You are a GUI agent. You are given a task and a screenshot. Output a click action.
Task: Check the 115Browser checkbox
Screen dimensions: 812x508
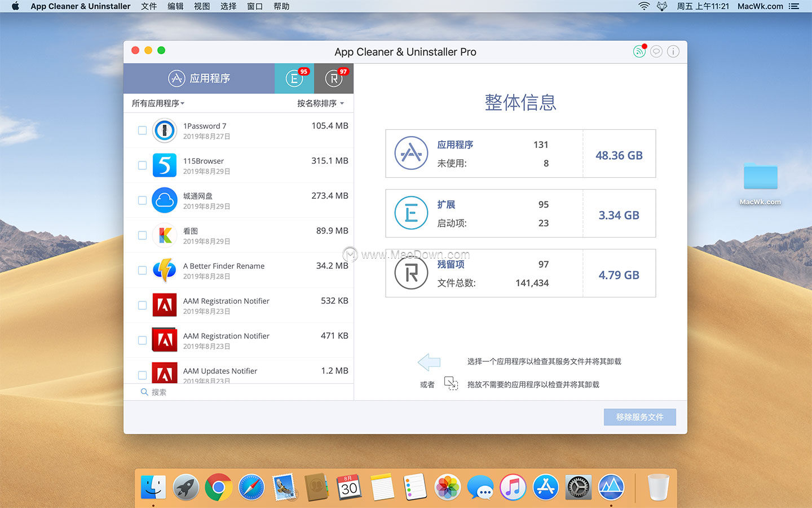pos(142,165)
